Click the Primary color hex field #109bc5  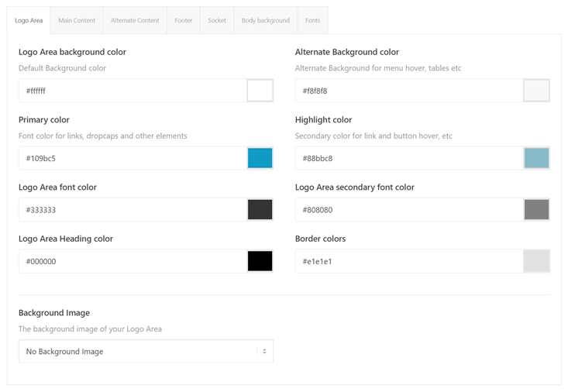(132, 158)
